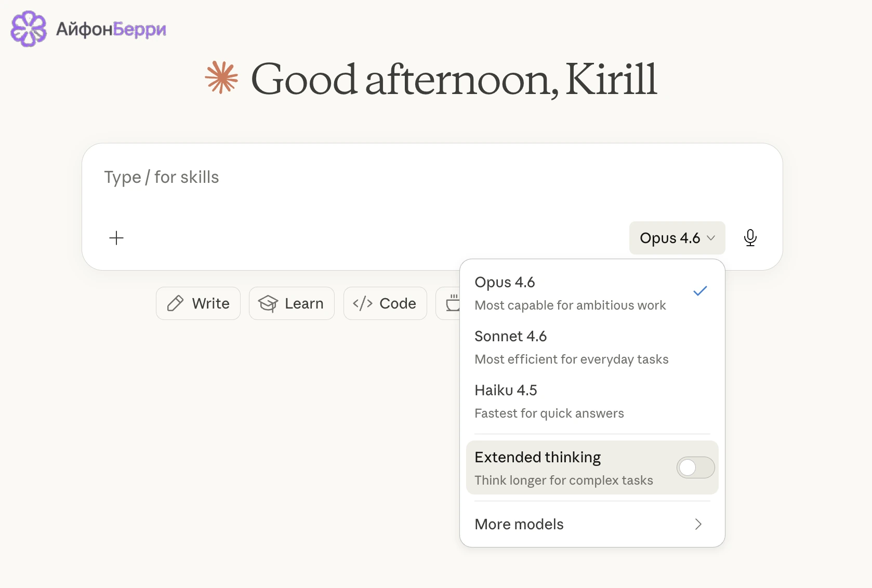Click the Code suggestion button

point(385,303)
